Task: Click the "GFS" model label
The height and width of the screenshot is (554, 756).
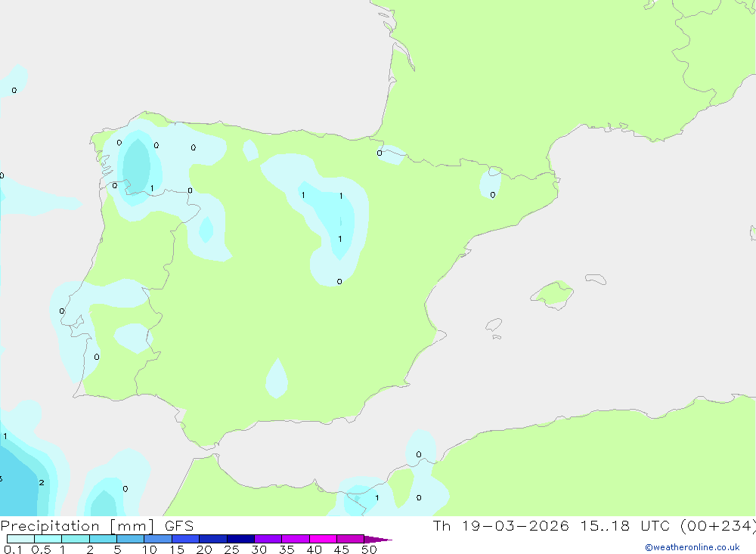Action: point(179,526)
